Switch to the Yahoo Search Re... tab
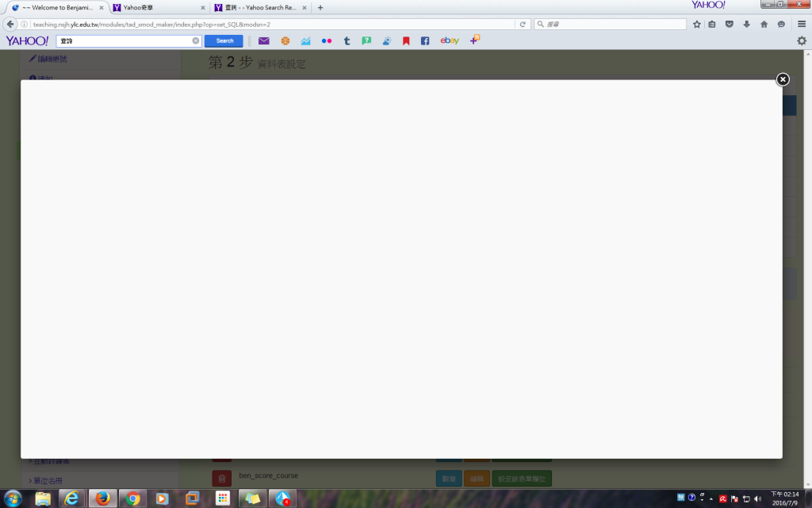Image resolution: width=812 pixels, height=508 pixels. tap(258, 8)
